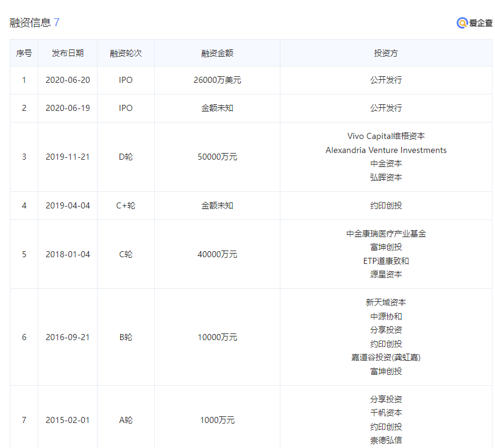Screen dimensions: 495x448
Task: Click the C轮 round cell for 2018-01-04
Action: click(126, 254)
